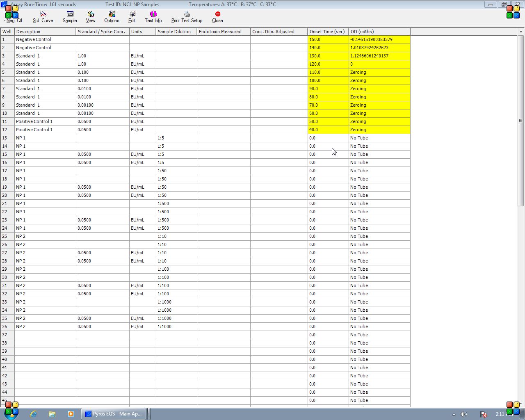525x420 pixels.
Task: Click the Sample toolbar icon
Action: click(x=70, y=17)
